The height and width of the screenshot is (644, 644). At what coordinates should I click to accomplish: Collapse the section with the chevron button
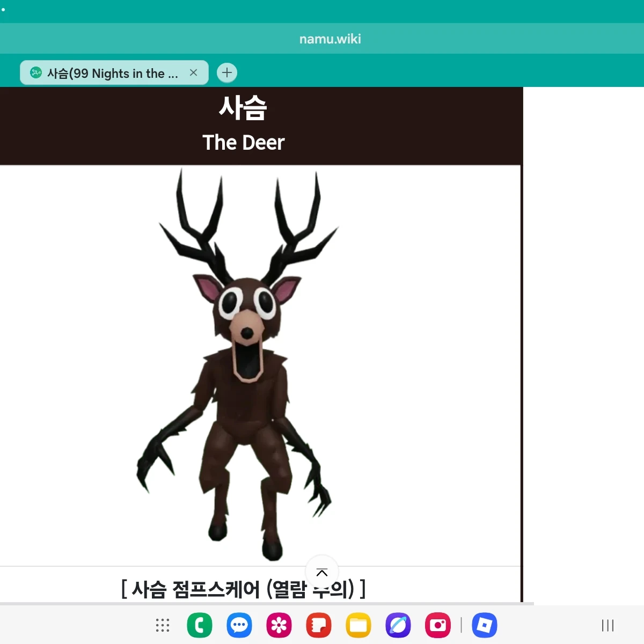(321, 572)
